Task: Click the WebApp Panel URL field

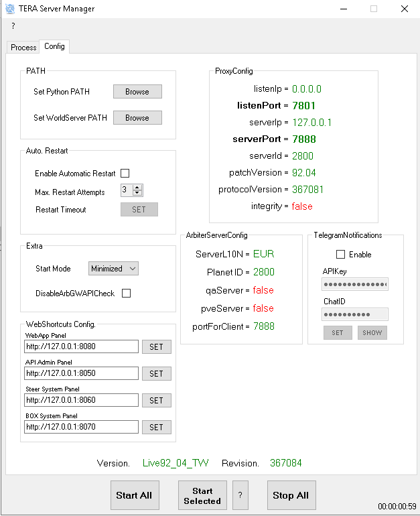Action: [81, 346]
